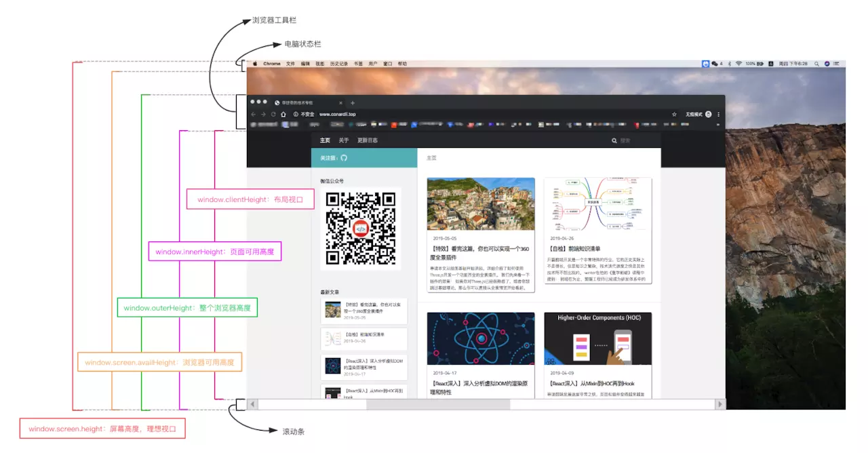Select the 关于 tab in the site navigation
Image resolution: width=868 pixels, height=453 pixels.
coord(344,140)
